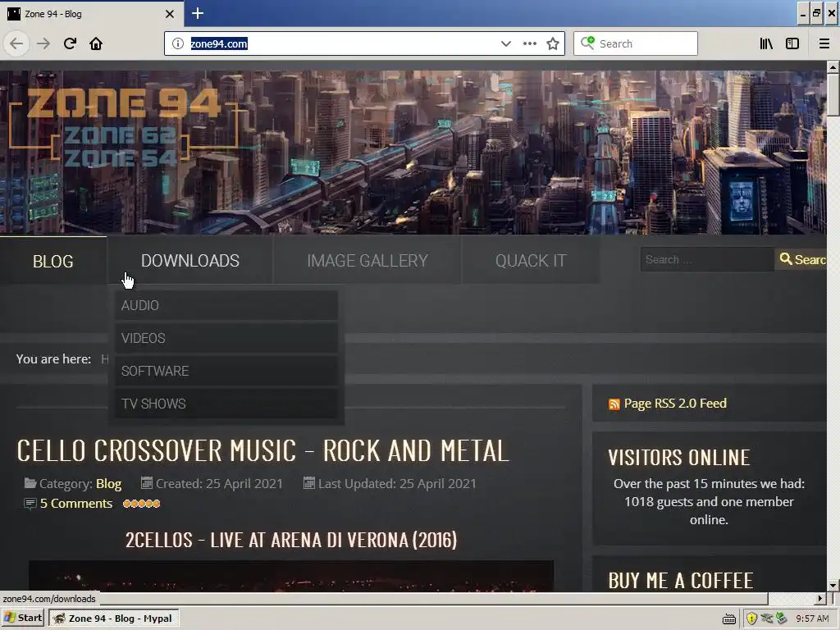Image resolution: width=840 pixels, height=630 pixels.
Task: Click the zone94.com address bar URL
Action: pos(219,44)
